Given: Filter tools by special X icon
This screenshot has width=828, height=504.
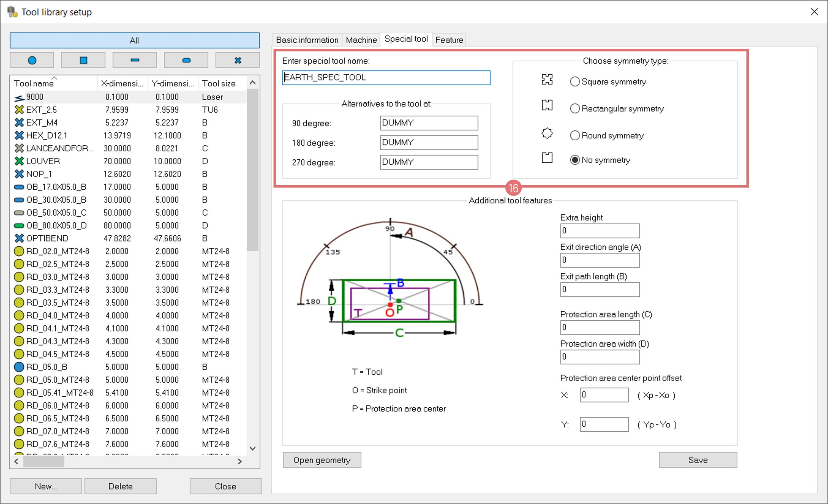Looking at the screenshot, I should point(238,60).
